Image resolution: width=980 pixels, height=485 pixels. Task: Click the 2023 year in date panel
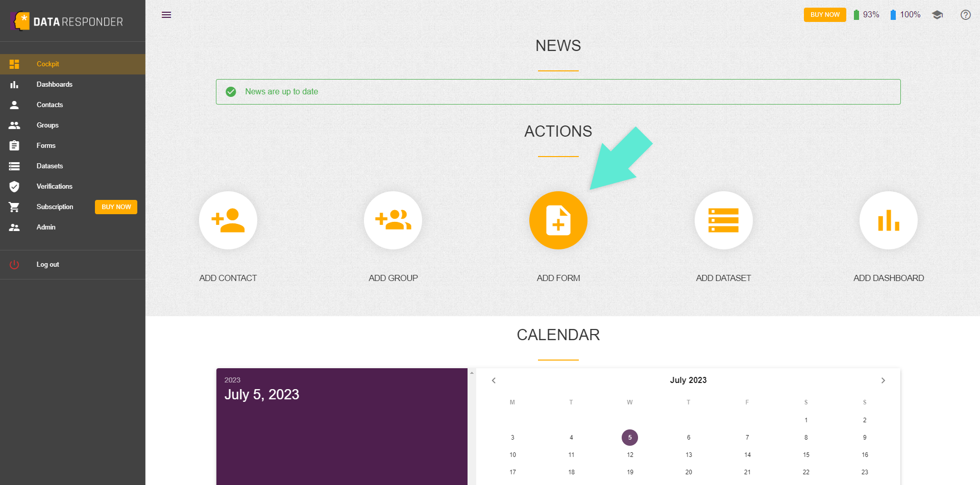232,380
